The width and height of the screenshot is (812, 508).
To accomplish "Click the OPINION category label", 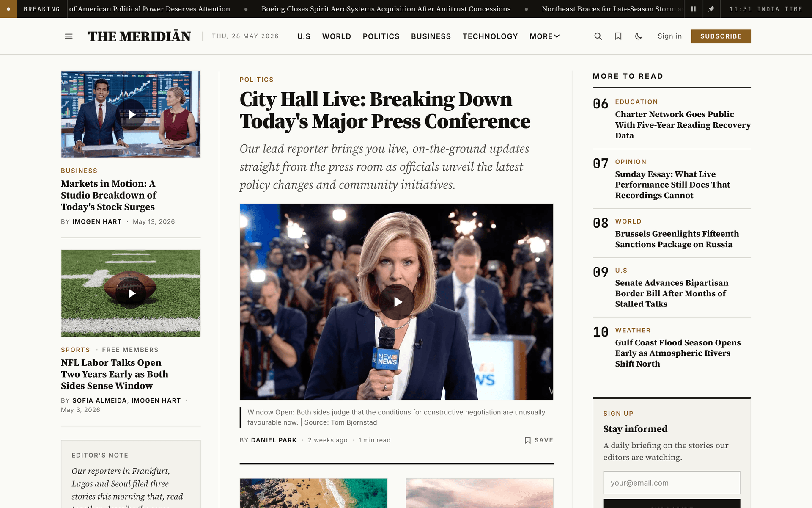I will pos(631,162).
